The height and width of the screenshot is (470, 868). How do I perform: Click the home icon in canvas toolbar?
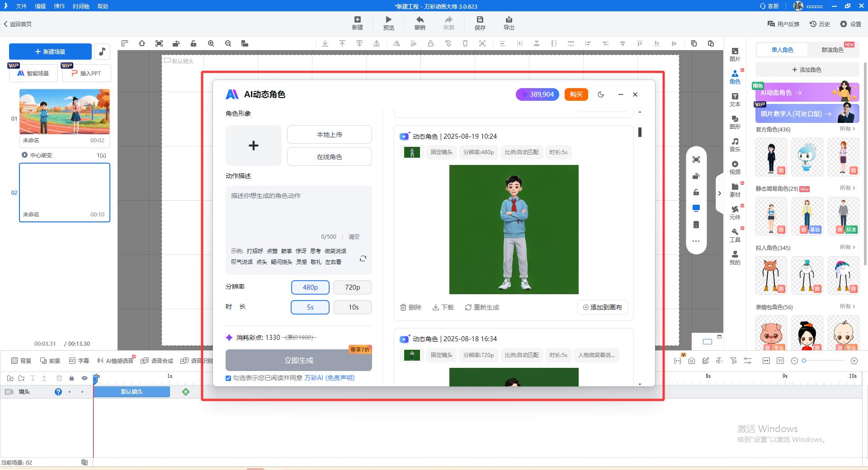[x=142, y=43]
